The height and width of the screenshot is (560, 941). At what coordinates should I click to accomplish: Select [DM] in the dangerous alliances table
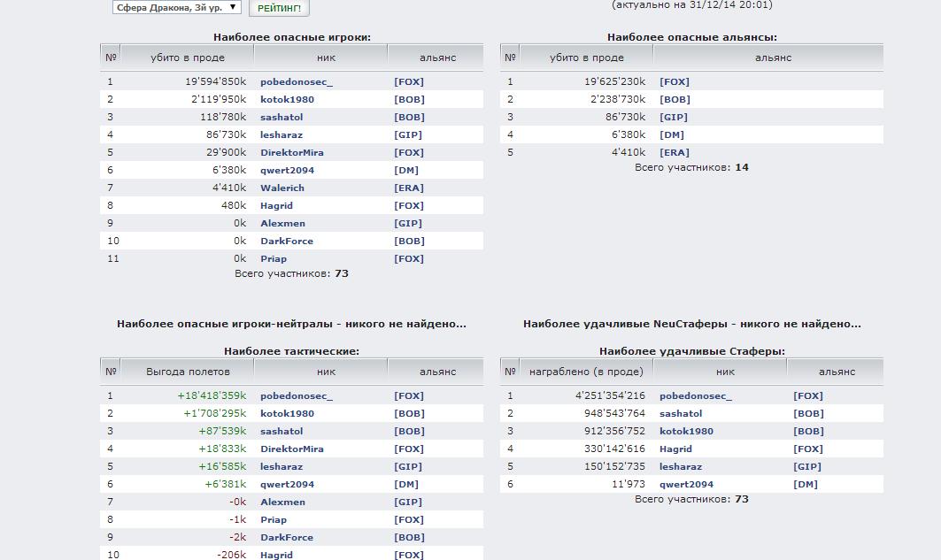pyautogui.click(x=671, y=134)
